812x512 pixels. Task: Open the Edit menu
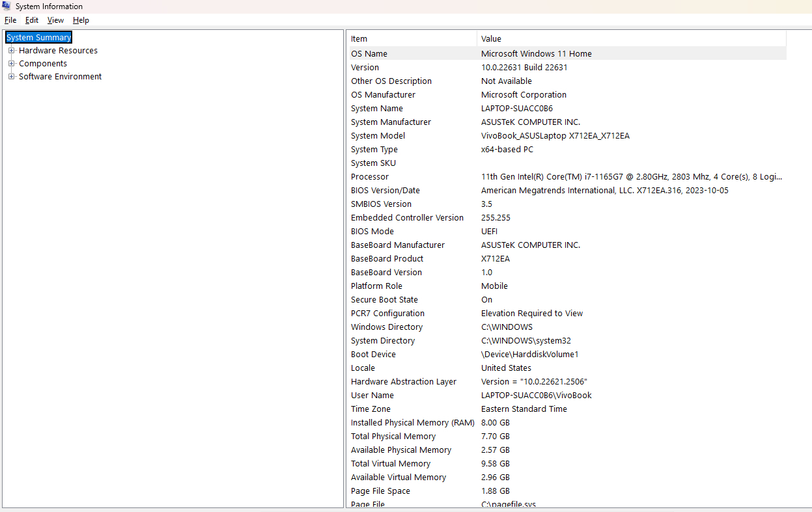click(x=32, y=20)
